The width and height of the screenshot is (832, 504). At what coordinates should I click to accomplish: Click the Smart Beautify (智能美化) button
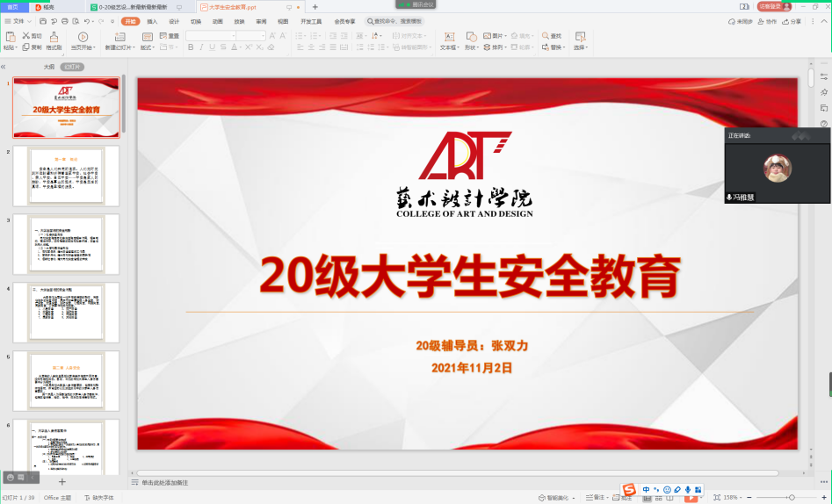pos(557,498)
